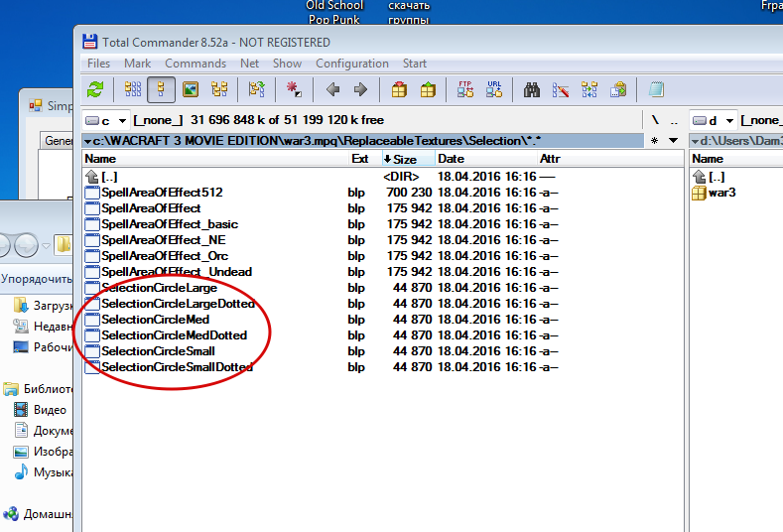The width and height of the screenshot is (783, 532).
Task: Click the multi-rename tool icon
Action: [x=561, y=90]
